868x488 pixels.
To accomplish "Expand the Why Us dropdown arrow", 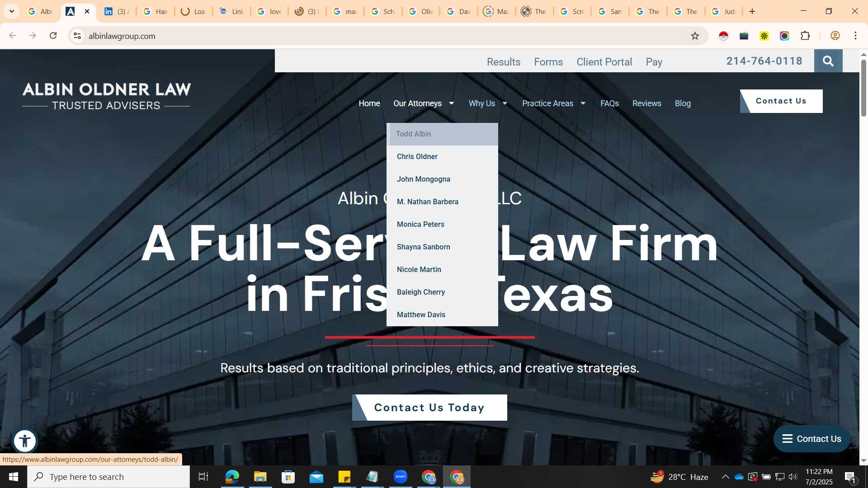I will coord(505,103).
